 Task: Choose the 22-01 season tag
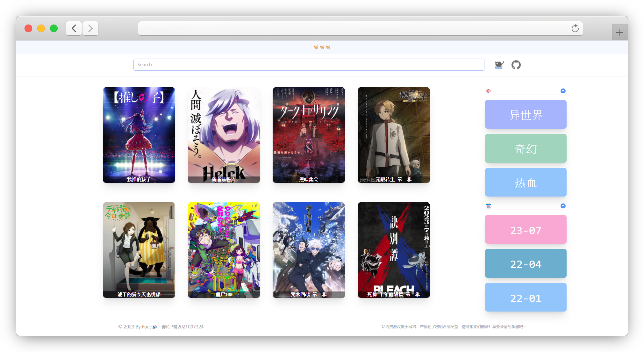[526, 298]
